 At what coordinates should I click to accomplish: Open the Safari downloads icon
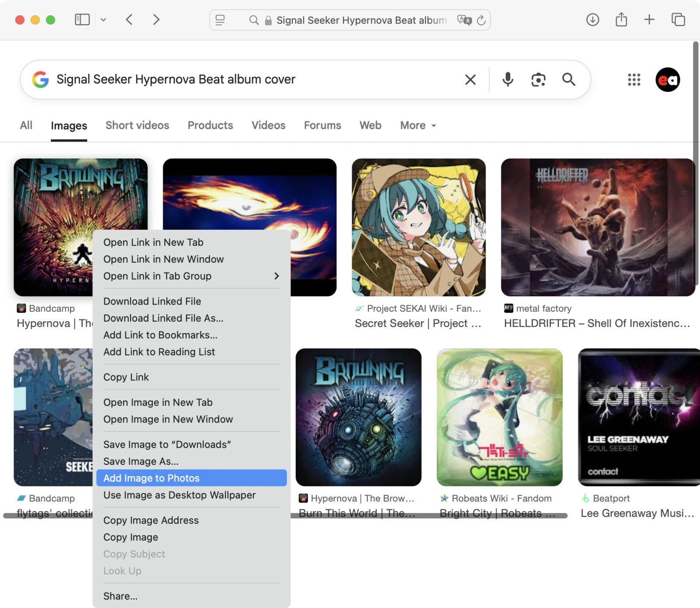click(x=592, y=20)
